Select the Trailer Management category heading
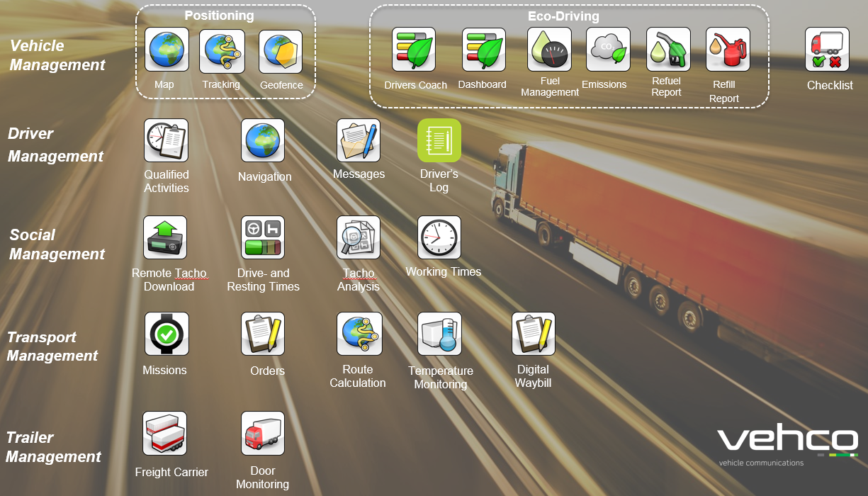The height and width of the screenshot is (496, 868). 53,447
